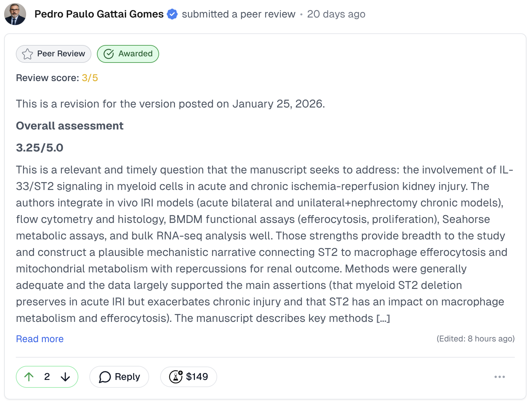Click the green checkmark in the Awarded badge
532x405 pixels.
point(108,54)
